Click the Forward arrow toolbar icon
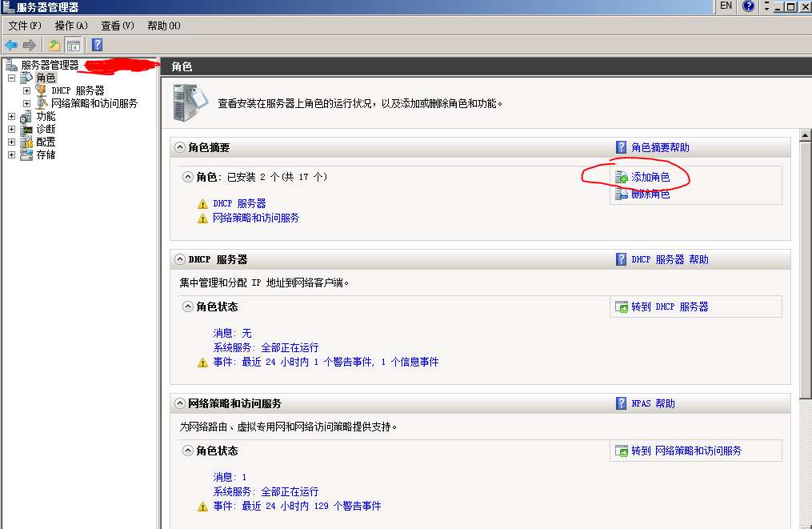Viewport: 812px width, 529px height. (x=30, y=45)
